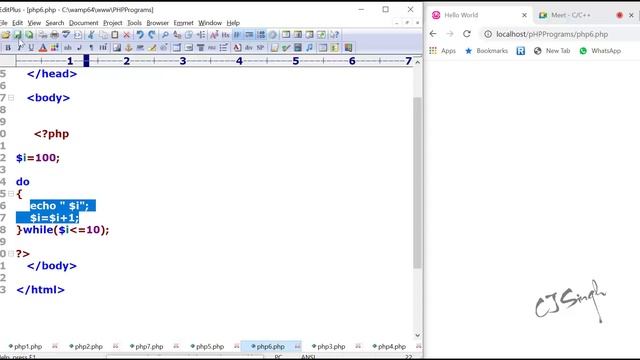Toggle the line number toolbar button
This screenshot has height=360, width=640.
tap(261, 35)
